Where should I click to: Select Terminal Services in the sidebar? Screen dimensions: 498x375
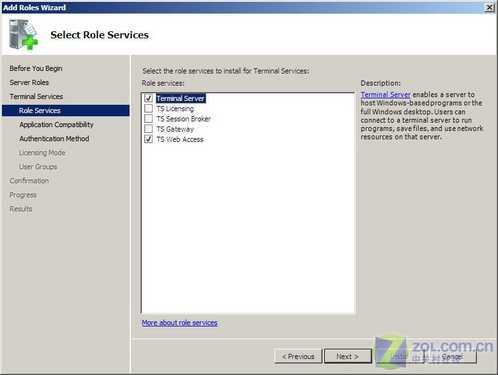[36, 96]
